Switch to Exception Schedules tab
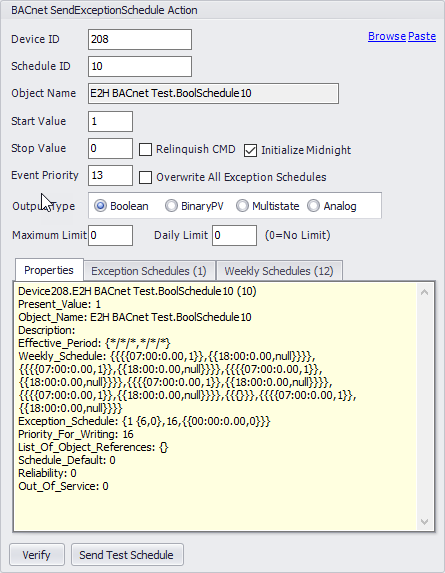Viewport: 445px width, 573px height. click(x=149, y=271)
